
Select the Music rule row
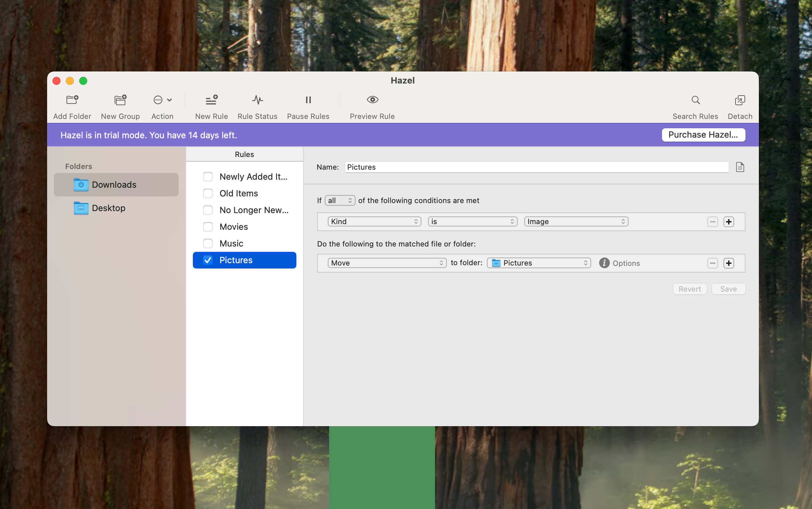click(x=245, y=243)
